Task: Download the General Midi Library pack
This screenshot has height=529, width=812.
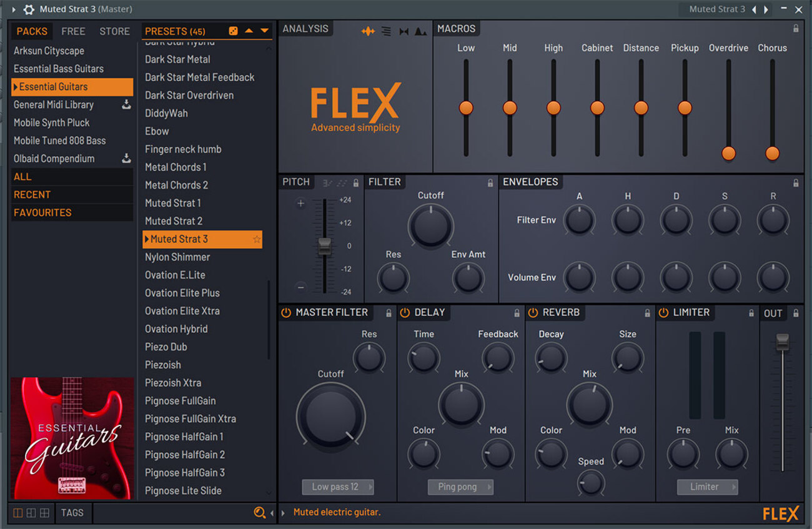Action: (126, 105)
